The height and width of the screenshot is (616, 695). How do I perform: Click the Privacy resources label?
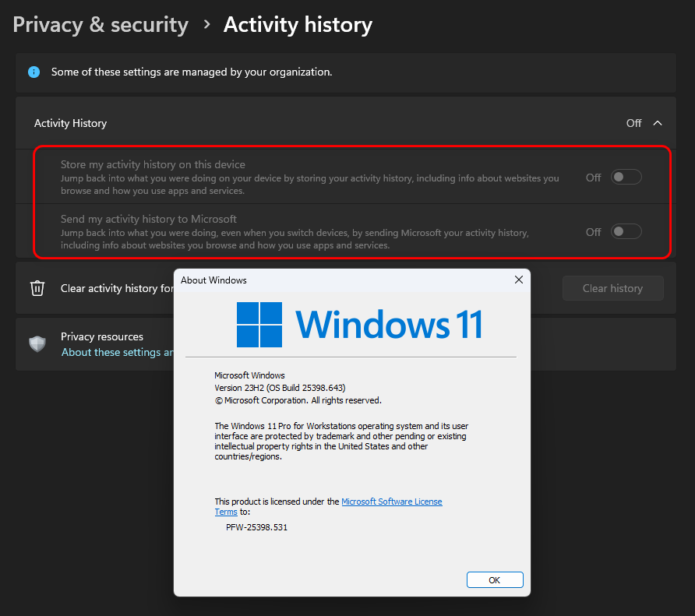pyautogui.click(x=102, y=336)
